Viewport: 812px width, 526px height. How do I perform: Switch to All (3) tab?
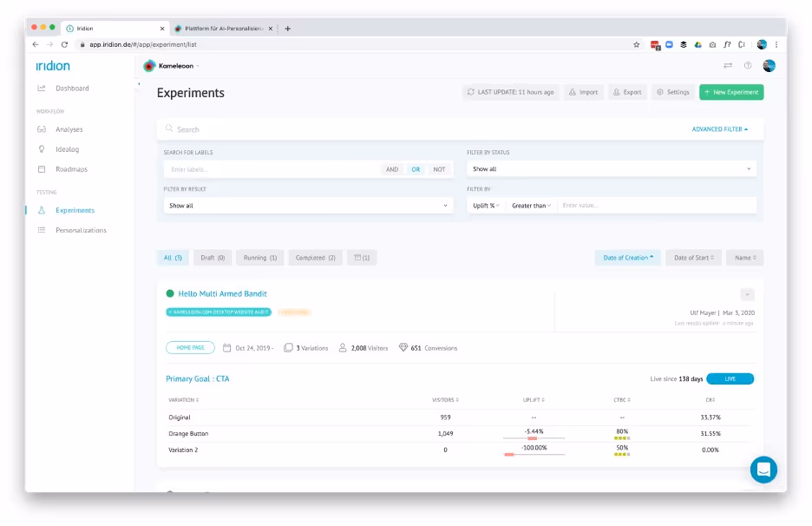coord(173,258)
